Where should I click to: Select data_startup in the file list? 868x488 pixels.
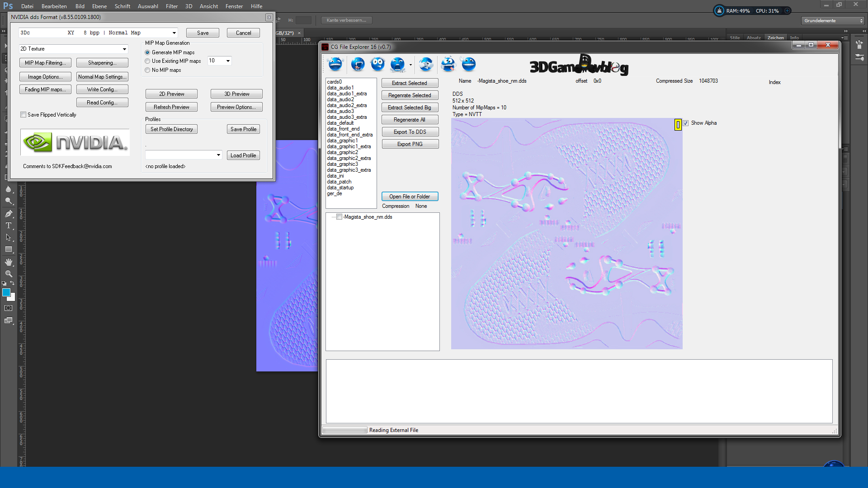340,188
